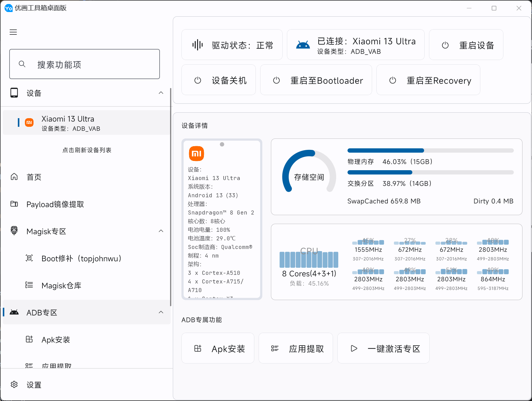
Task: Collapse the Magisk专区 chevron
Action: click(161, 231)
